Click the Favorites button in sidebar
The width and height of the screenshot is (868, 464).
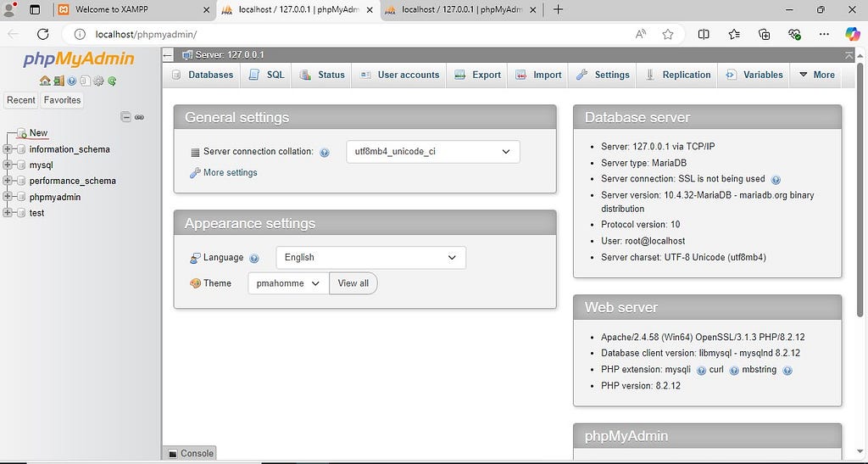point(62,100)
